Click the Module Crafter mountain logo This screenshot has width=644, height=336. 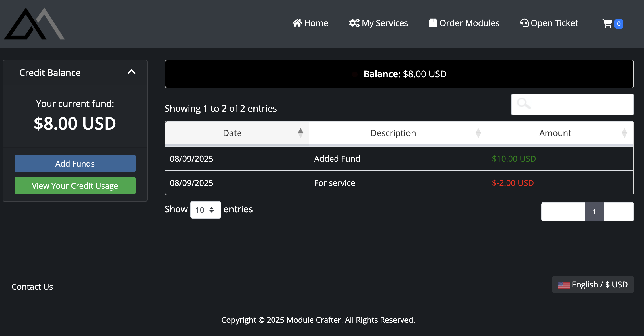(x=34, y=24)
